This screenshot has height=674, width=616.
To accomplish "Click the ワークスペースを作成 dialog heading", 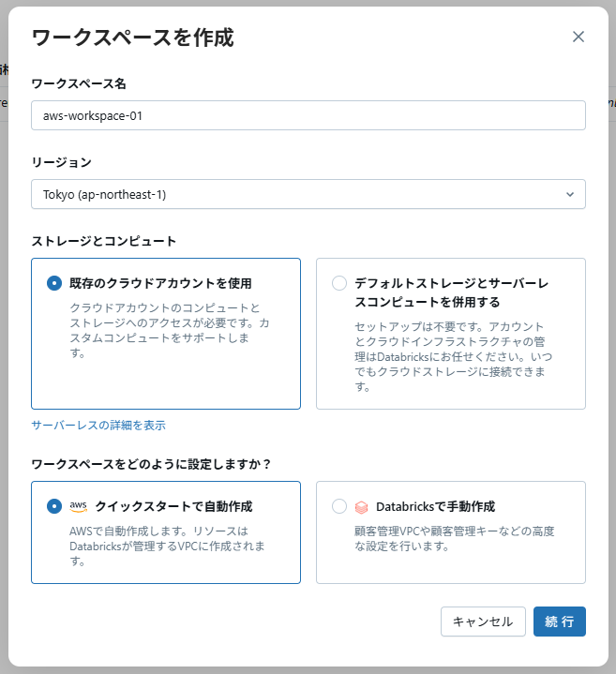I will [132, 37].
